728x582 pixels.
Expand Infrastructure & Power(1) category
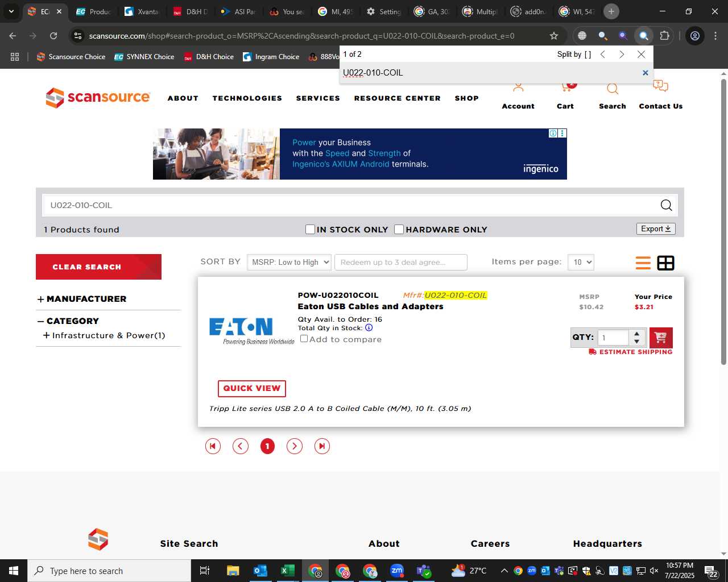coord(46,335)
